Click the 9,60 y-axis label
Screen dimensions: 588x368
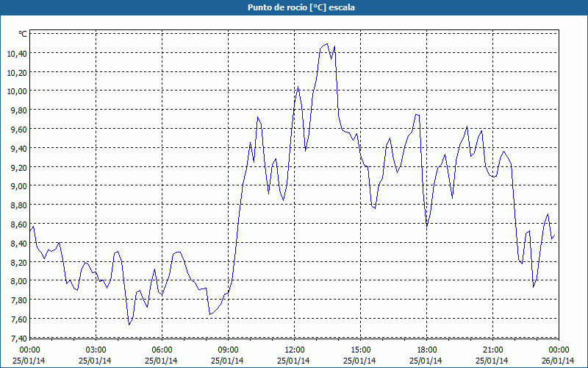[19, 130]
